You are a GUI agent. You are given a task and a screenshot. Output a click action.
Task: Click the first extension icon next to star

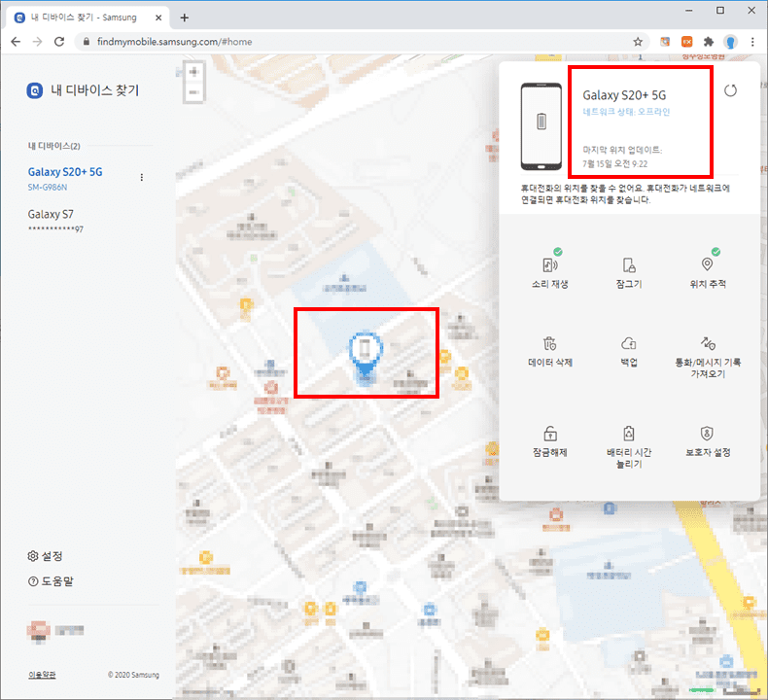(665, 42)
